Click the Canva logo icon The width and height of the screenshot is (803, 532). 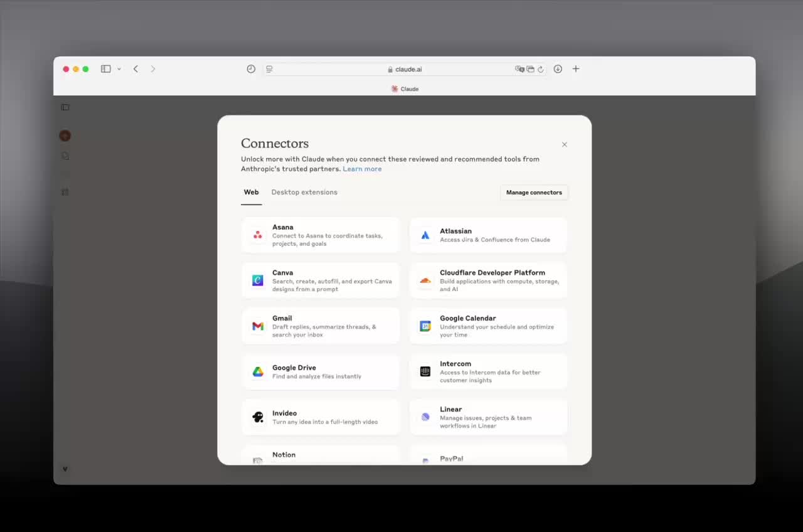pyautogui.click(x=258, y=280)
